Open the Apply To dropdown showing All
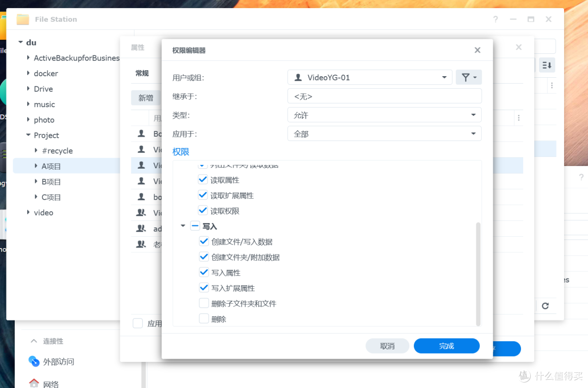This screenshot has height=388, width=588. 384,134
